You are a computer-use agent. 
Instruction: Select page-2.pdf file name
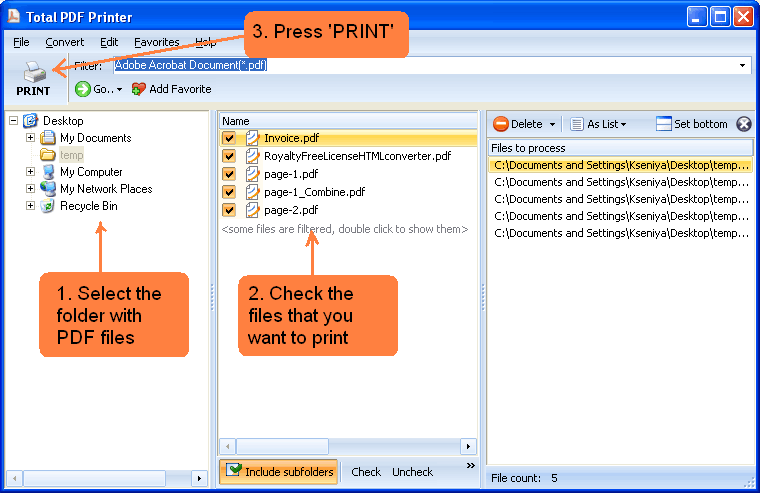coord(291,210)
